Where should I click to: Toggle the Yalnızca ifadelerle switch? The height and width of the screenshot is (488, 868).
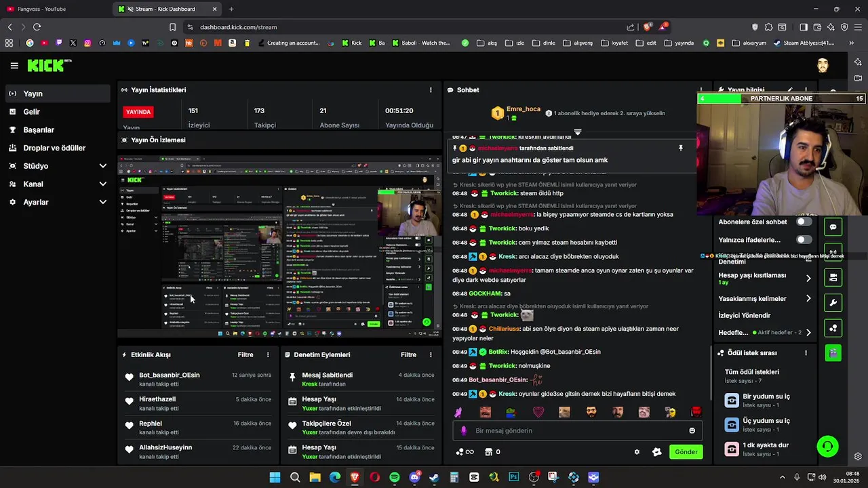click(804, 239)
